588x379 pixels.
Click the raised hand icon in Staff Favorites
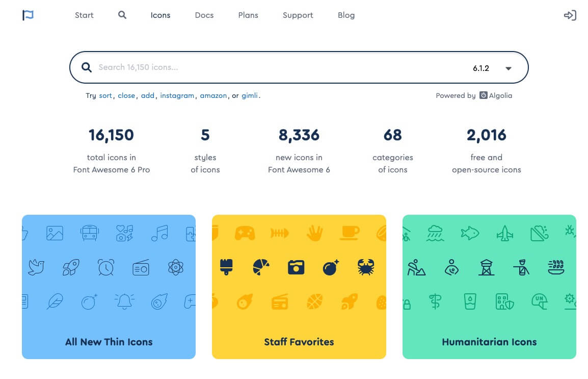(314, 233)
